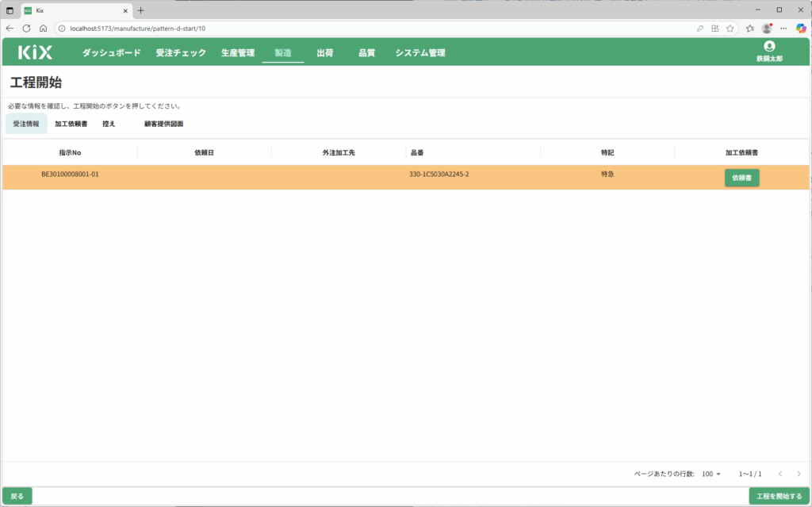The image size is (812, 507).
Task: Select the 顧客提供図面 tab
Action: click(x=163, y=124)
